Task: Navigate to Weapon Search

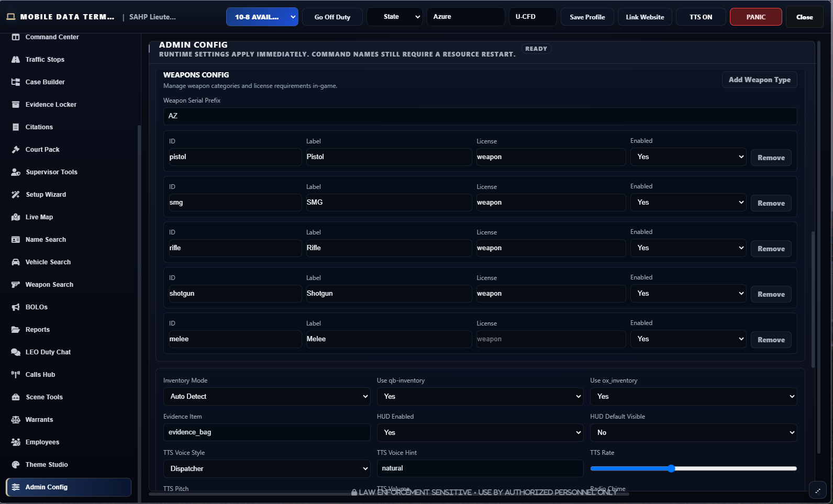Action: click(68, 285)
